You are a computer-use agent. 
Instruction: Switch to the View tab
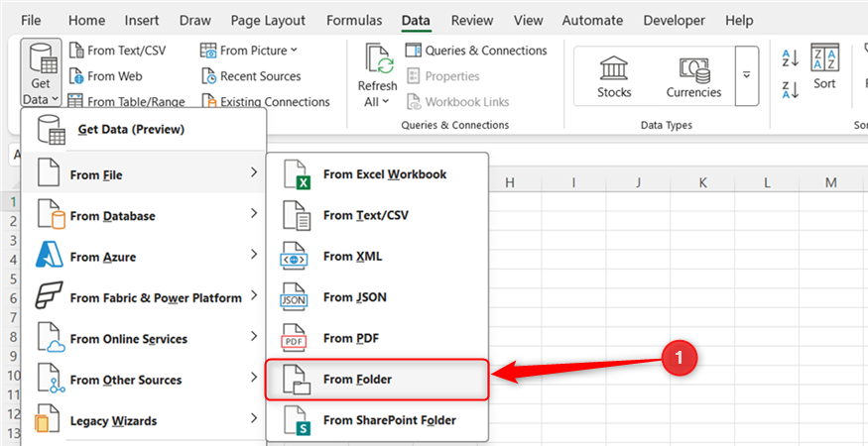[x=528, y=21]
